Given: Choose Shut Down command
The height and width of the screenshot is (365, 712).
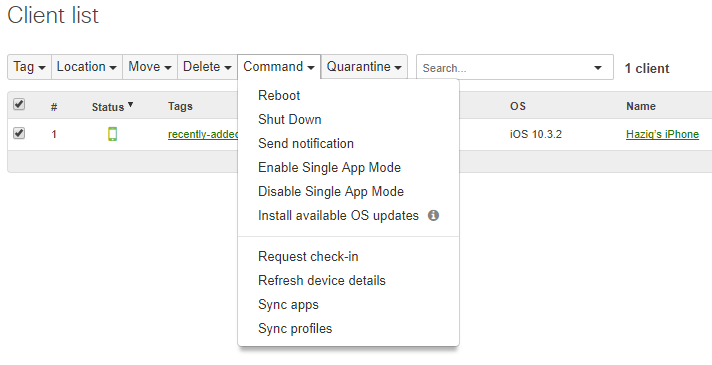Looking at the screenshot, I should click(289, 119).
